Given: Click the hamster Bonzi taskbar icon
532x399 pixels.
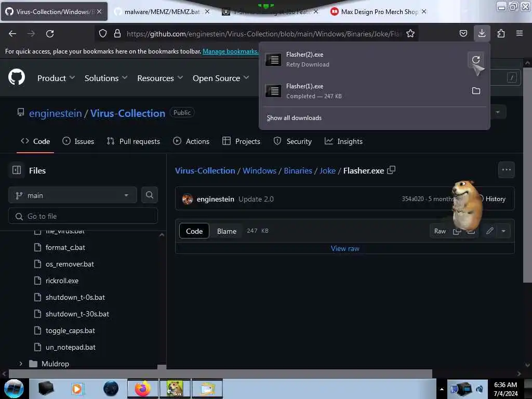Looking at the screenshot, I should (x=175, y=389).
